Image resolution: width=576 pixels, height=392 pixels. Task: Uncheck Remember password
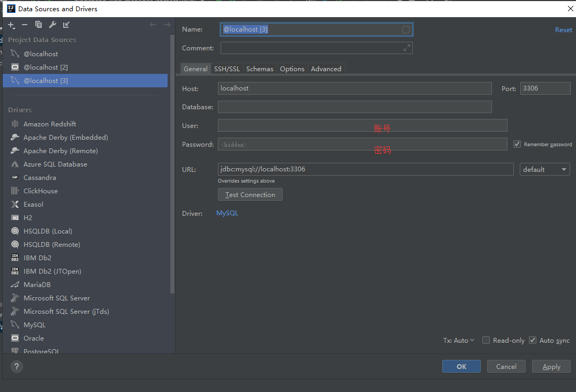(517, 144)
